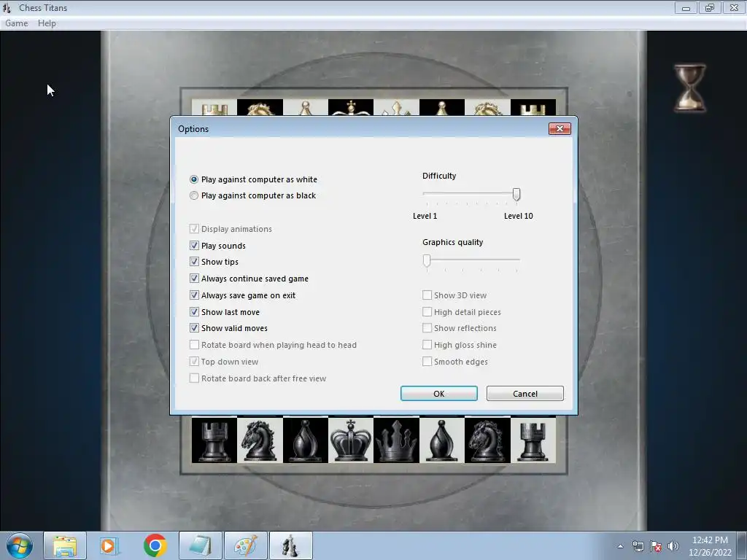The height and width of the screenshot is (560, 747).
Task: Click the black bishop left of the king
Action: [306, 440]
